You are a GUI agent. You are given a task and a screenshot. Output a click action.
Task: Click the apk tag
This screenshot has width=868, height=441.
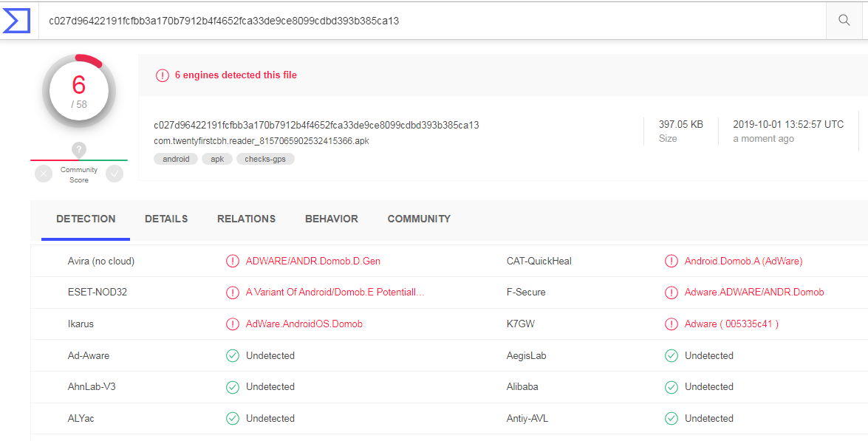[217, 159]
